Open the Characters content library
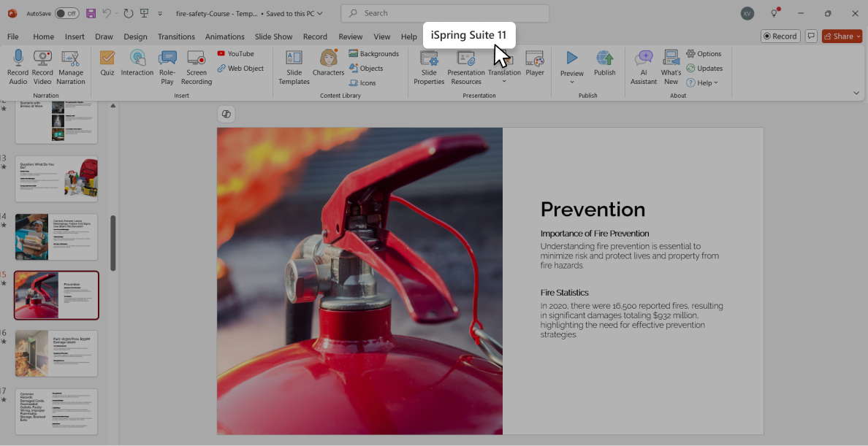 [328, 58]
